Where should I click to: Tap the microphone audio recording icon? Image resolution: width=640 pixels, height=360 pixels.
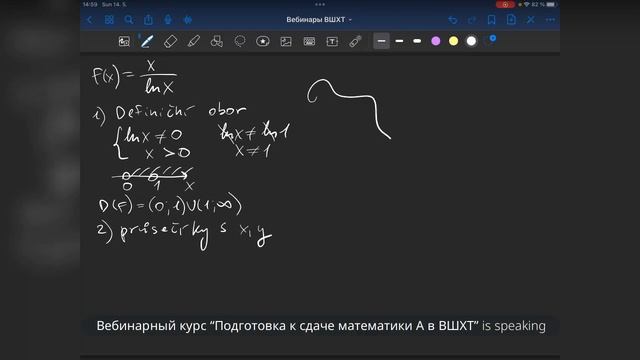point(168,20)
